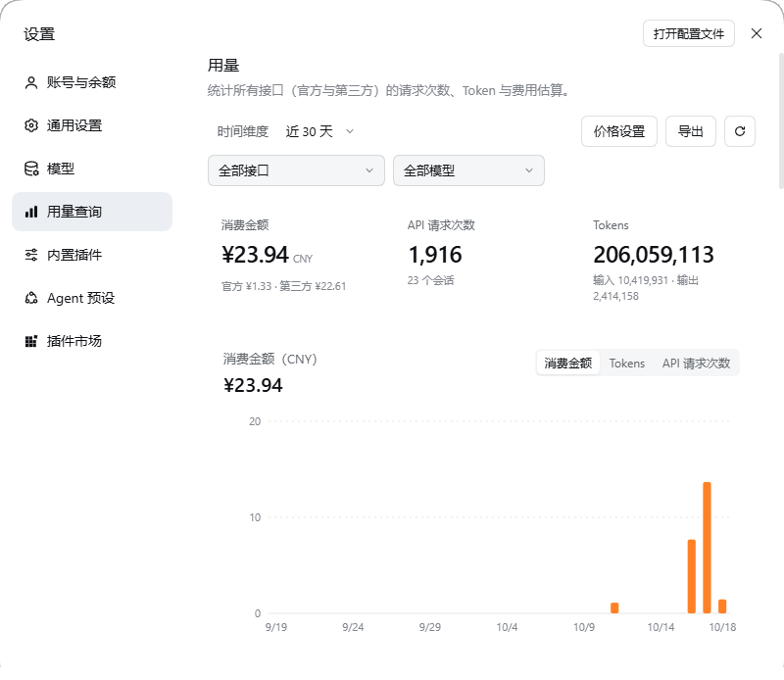
Task: Click the 消费金额（CNY）chart title
Action: [270, 359]
